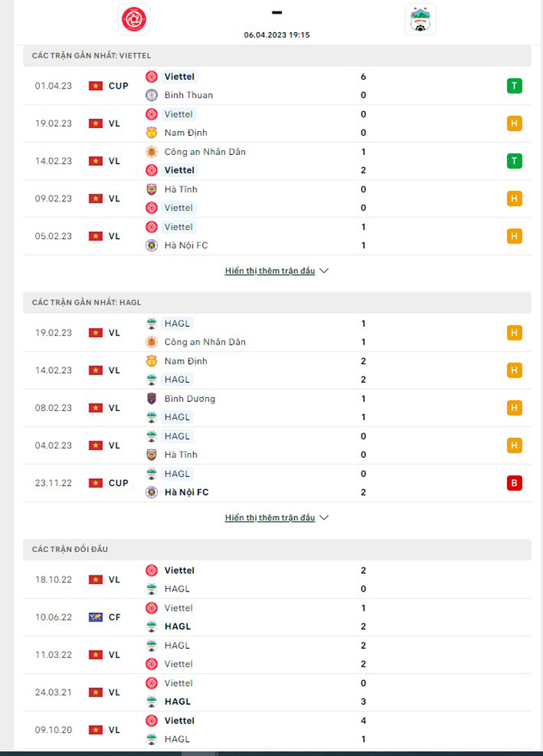The width and height of the screenshot is (543, 756).
Task: Open the 18.10.22 Viettel vs HAGL match
Action: [277, 579]
